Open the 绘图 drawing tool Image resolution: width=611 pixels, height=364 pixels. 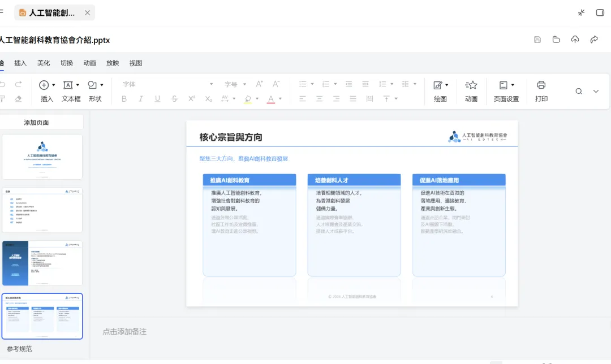click(x=440, y=91)
